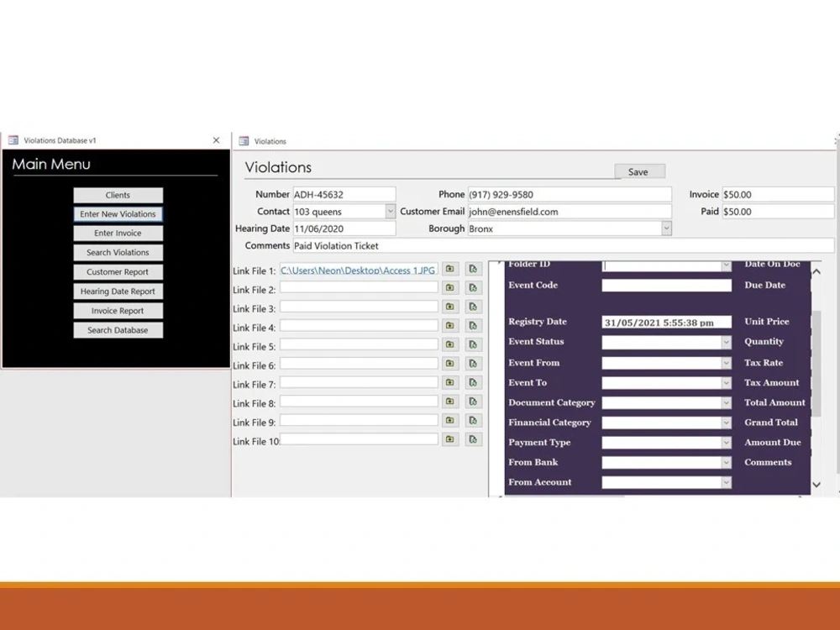Click the Invoice amount field $50.00
Viewport: 840px width, 630px height.
[x=778, y=195]
